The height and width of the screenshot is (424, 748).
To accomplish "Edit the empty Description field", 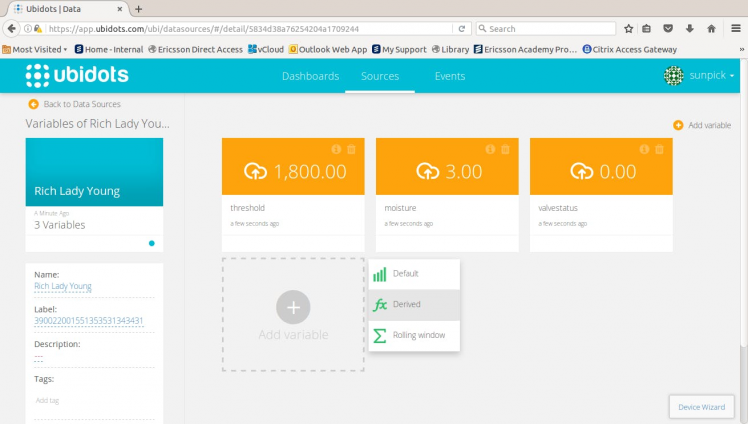I will [x=39, y=358].
